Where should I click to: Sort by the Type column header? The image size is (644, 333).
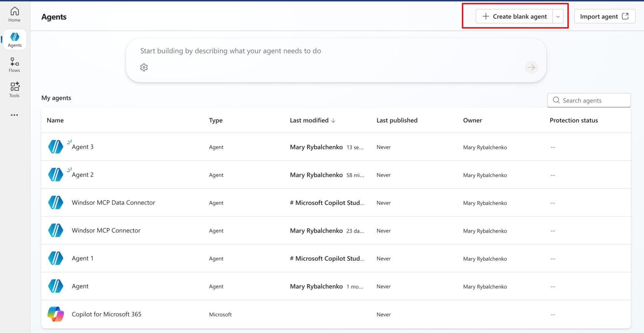tap(216, 120)
